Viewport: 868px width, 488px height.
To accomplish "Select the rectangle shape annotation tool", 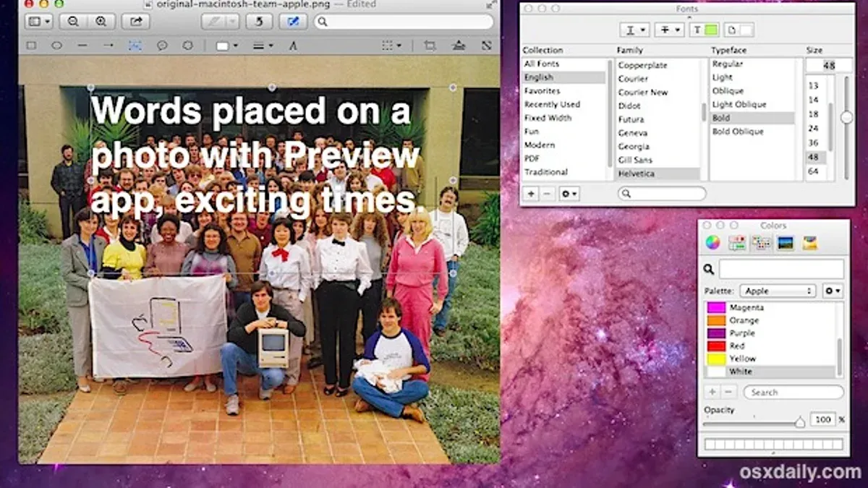I will tap(31, 46).
